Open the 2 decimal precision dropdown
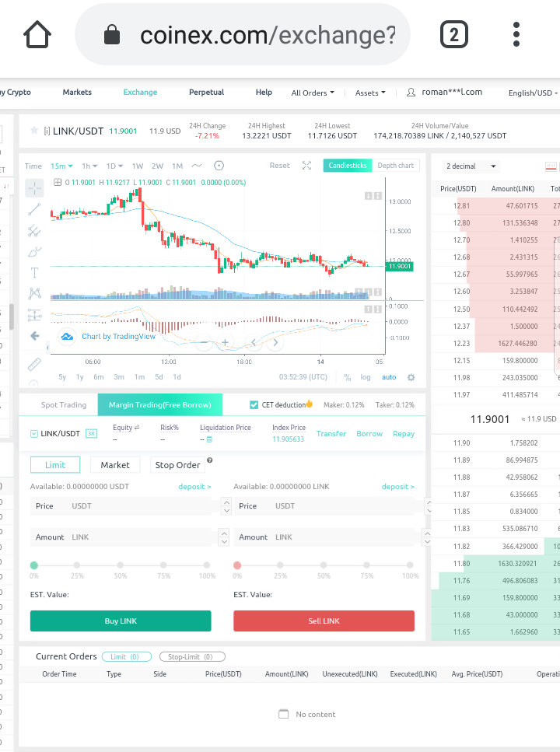Screen dimensions: 560x752 coord(471,166)
